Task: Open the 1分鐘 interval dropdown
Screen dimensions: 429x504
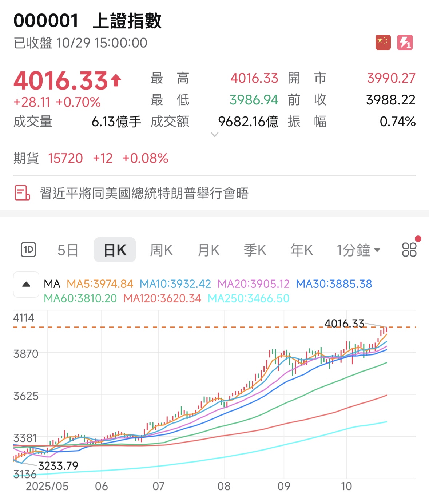Action: click(358, 250)
